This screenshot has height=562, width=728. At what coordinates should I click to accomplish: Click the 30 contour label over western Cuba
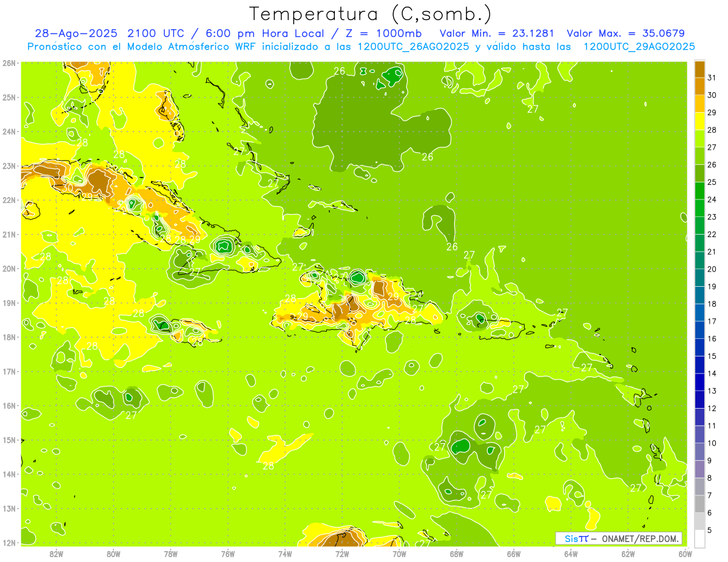[x=67, y=187]
